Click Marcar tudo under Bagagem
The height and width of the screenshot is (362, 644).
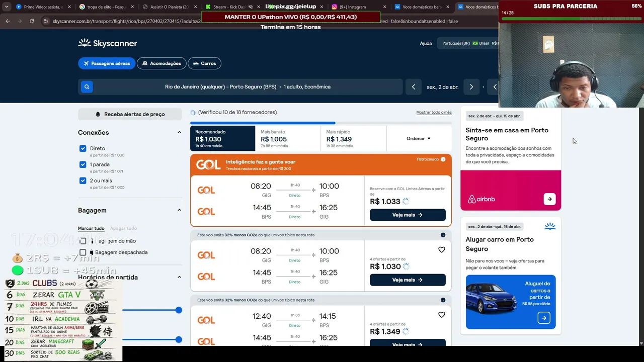point(91,228)
